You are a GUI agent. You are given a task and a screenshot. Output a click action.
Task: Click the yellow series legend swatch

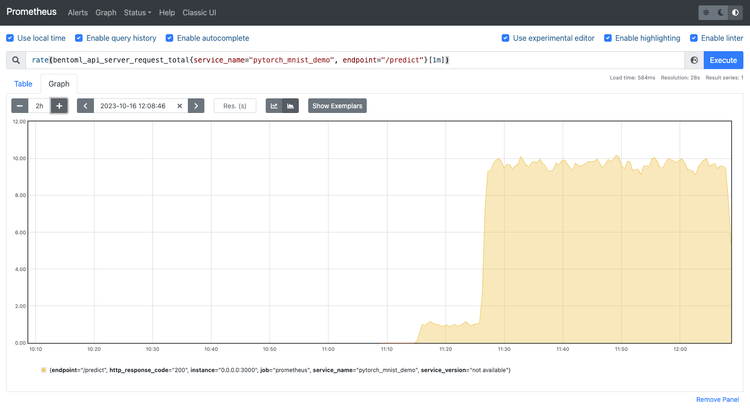point(44,370)
